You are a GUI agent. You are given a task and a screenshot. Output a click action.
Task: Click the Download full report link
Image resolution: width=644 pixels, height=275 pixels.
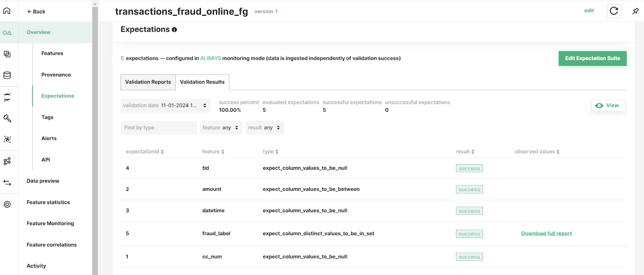pos(546,233)
